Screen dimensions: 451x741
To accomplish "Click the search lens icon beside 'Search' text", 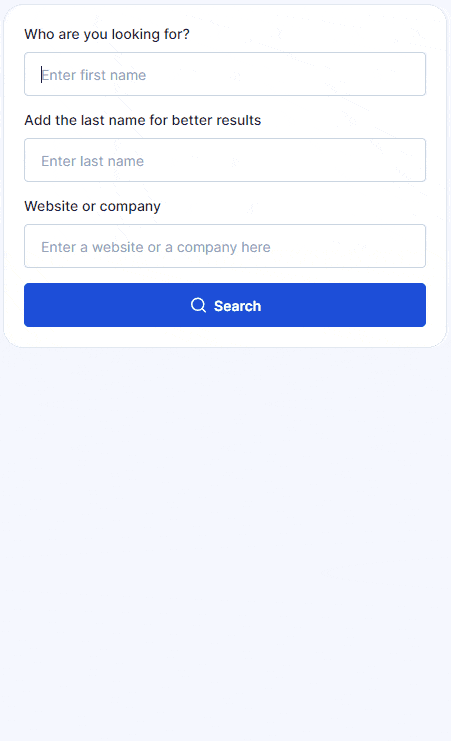I will (198, 305).
